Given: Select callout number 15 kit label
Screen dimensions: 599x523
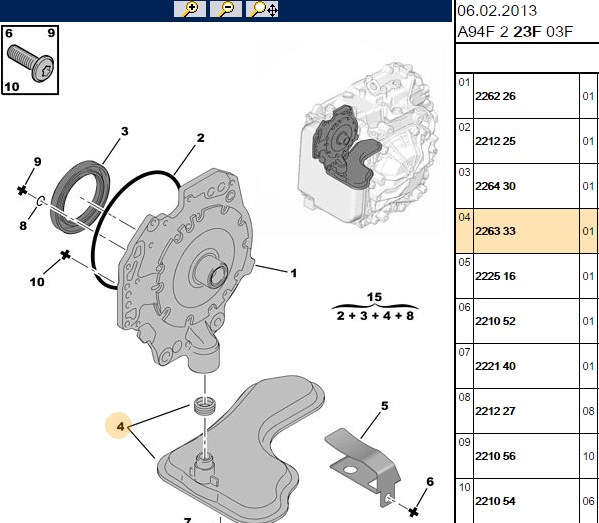Looking at the screenshot, I should coord(374,297).
